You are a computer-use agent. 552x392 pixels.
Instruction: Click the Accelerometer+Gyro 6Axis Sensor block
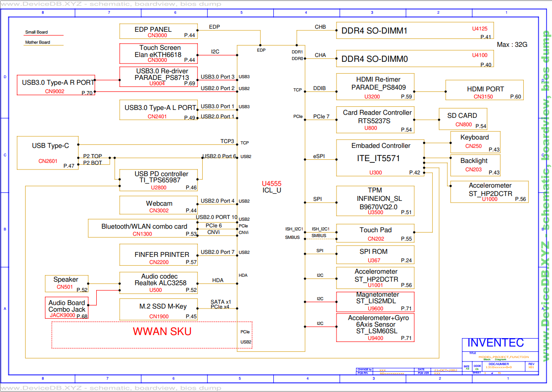[375, 328]
